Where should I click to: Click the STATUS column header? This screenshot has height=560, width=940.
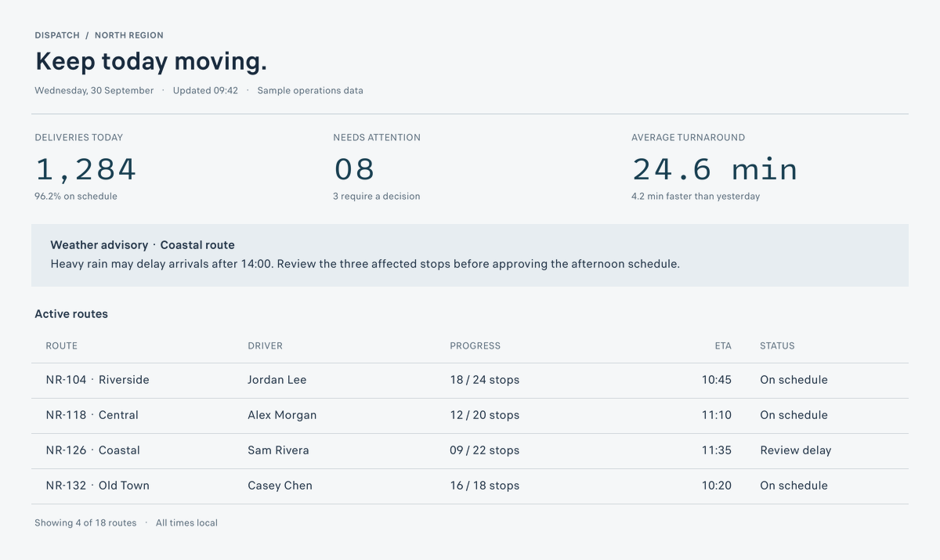777,345
